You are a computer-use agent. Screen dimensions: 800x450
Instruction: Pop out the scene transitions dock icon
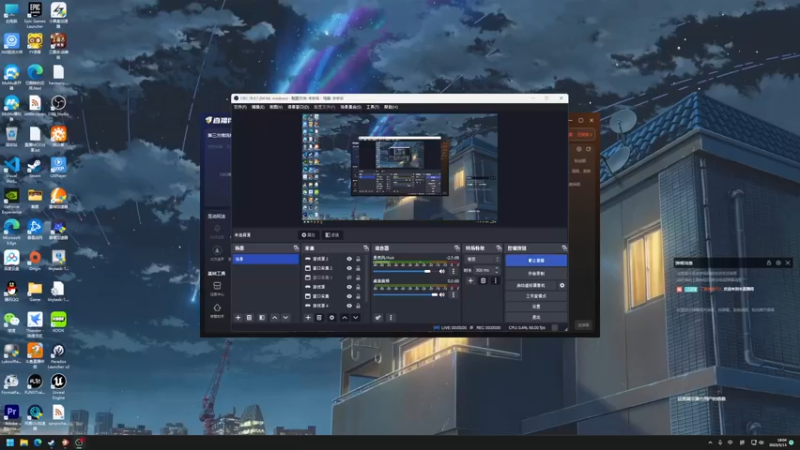(499, 248)
